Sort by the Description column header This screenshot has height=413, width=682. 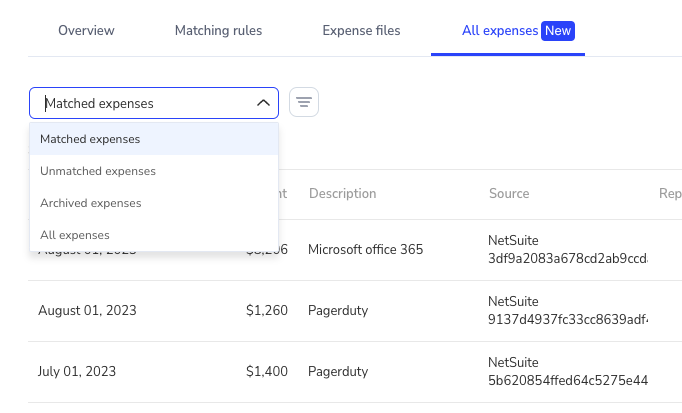tap(342, 193)
